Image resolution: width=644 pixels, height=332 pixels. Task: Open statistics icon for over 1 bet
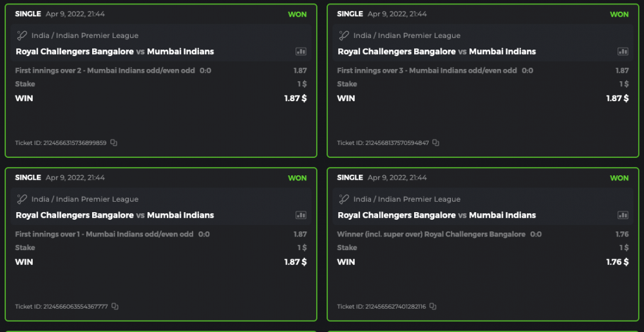(301, 215)
